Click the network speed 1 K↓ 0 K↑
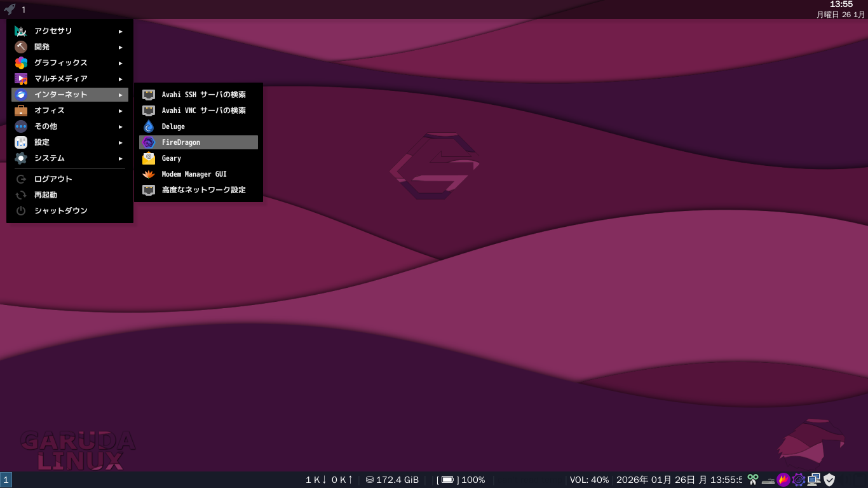The width and height of the screenshot is (868, 488). coord(329,480)
